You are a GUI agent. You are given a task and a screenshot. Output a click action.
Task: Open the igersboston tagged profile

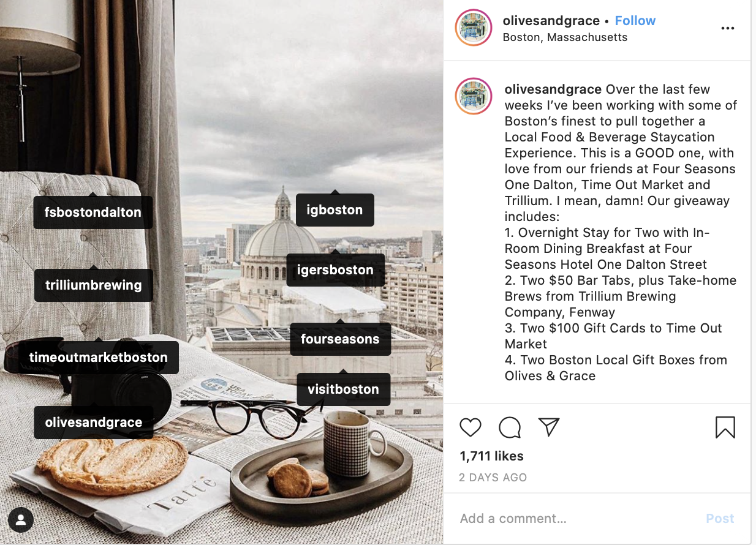(335, 270)
